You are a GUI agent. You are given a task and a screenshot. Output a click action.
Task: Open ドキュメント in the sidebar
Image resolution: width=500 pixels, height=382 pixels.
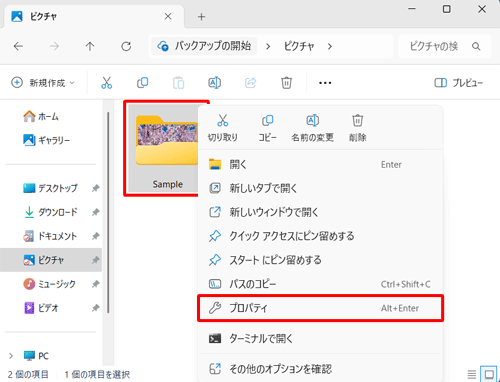[50, 236]
